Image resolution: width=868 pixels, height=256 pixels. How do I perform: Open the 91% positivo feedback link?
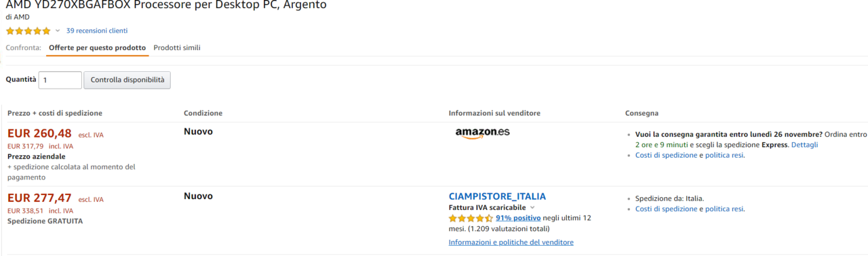518,218
